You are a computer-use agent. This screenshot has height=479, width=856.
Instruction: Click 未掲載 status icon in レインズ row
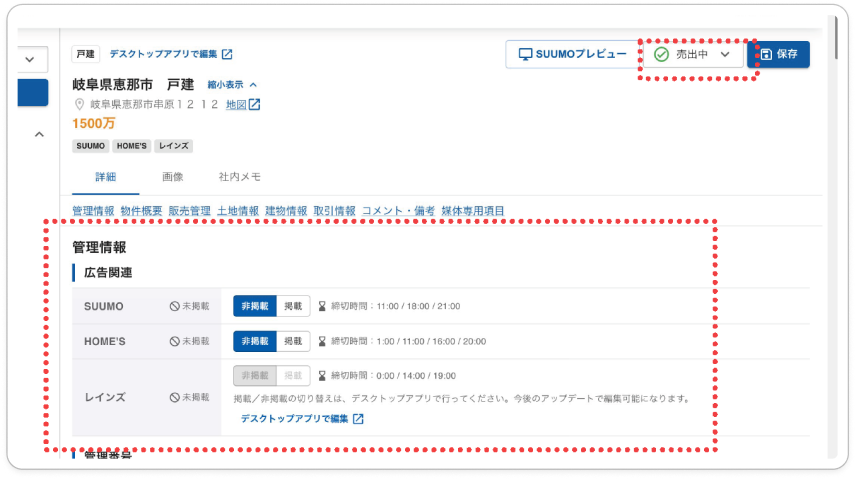[x=174, y=397]
